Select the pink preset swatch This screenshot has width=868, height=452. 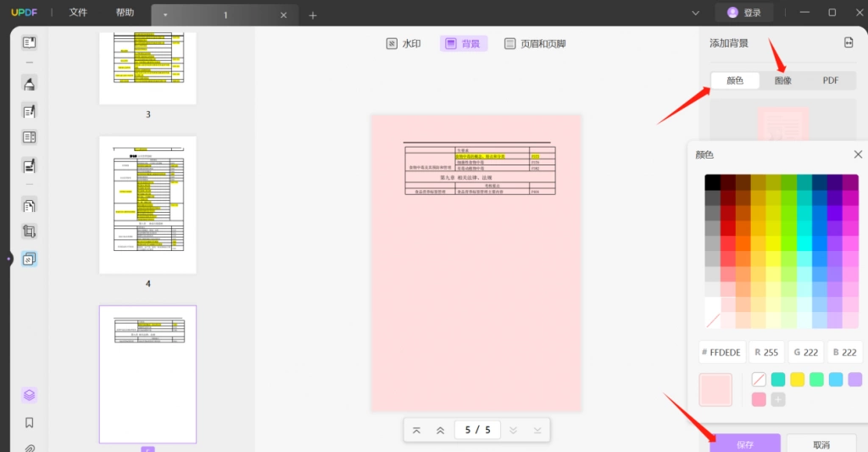(x=759, y=399)
